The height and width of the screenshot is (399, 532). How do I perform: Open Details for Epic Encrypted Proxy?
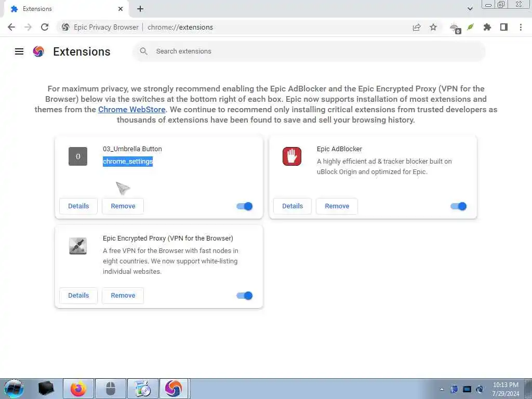point(78,296)
